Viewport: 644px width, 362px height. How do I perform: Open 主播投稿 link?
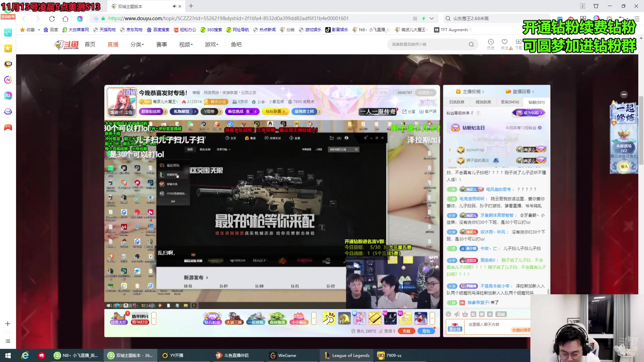click(470, 92)
